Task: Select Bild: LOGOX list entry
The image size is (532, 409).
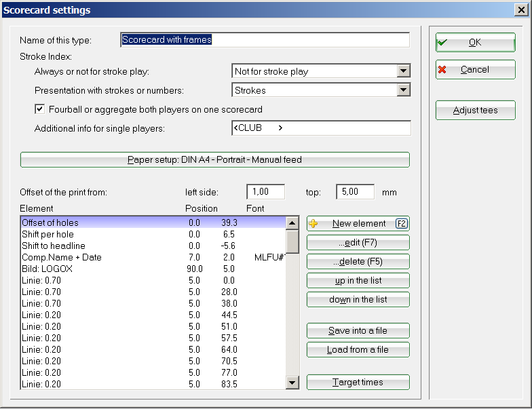Action: coord(47,269)
